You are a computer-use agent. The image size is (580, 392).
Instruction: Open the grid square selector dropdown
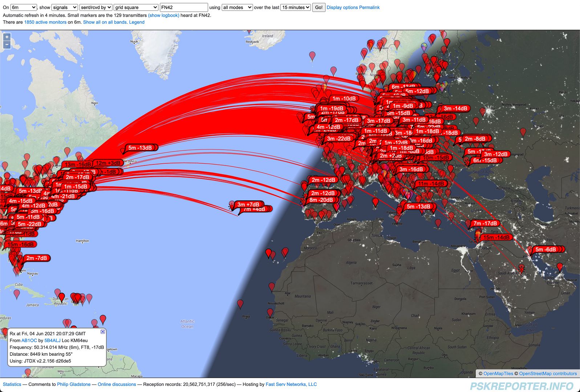coord(136,7)
